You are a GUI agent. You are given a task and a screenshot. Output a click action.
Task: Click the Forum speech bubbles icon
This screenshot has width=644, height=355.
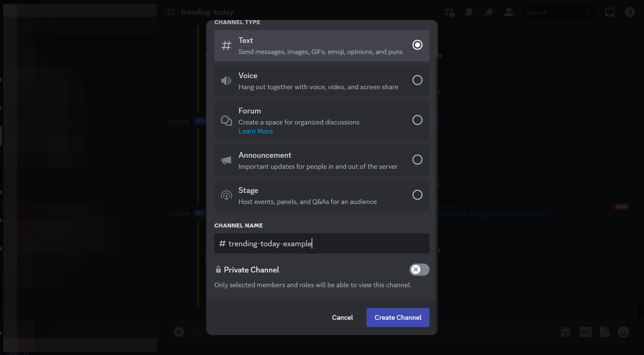tap(226, 120)
